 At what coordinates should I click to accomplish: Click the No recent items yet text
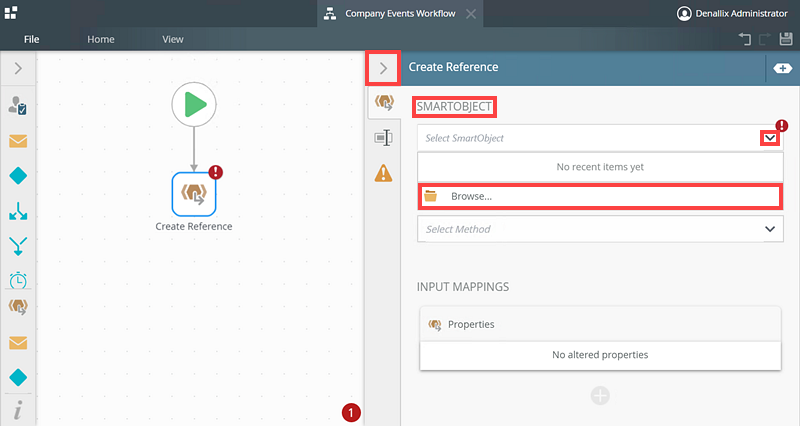(600, 167)
